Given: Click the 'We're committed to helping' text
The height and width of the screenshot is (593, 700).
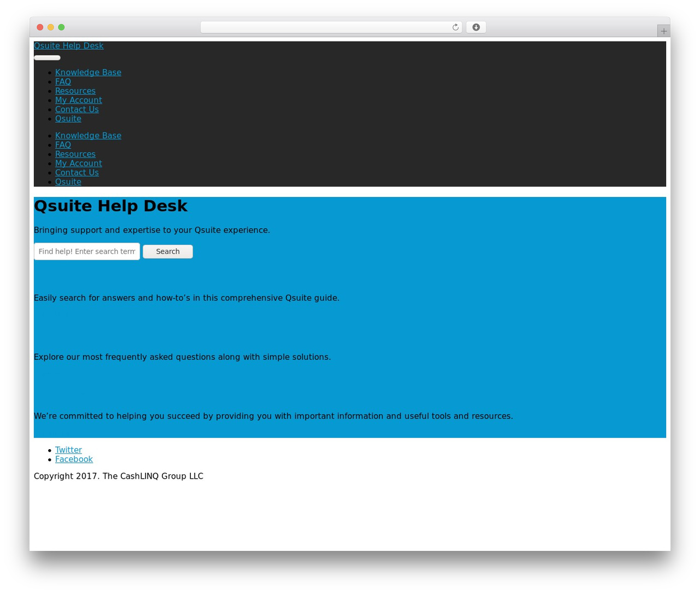Looking at the screenshot, I should (x=273, y=416).
